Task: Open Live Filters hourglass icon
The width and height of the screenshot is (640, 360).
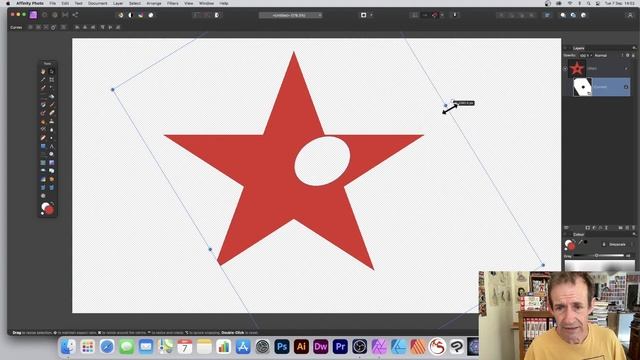Action: coord(607,228)
